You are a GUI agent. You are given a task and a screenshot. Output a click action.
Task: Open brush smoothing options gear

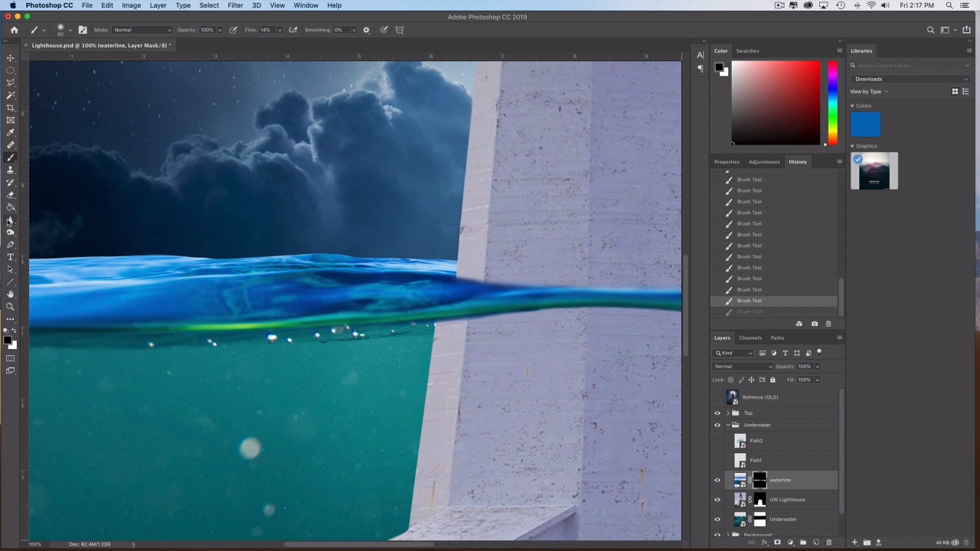click(x=366, y=30)
